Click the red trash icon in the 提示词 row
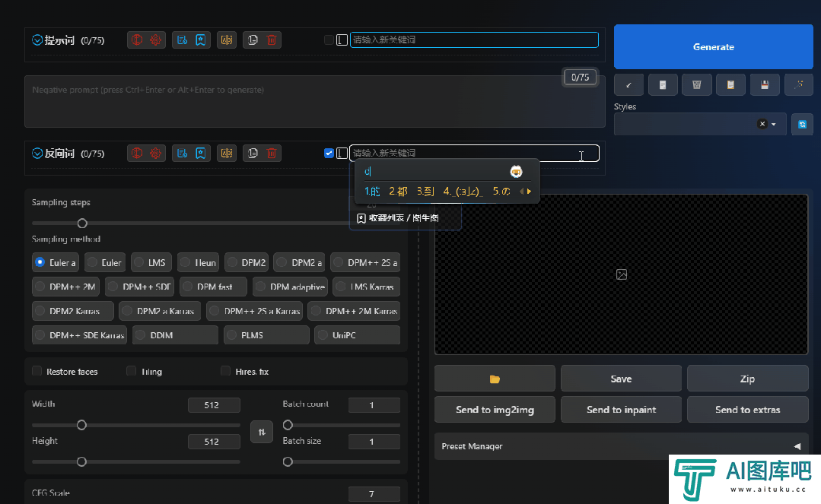The width and height of the screenshot is (821, 504). pyautogui.click(x=271, y=40)
